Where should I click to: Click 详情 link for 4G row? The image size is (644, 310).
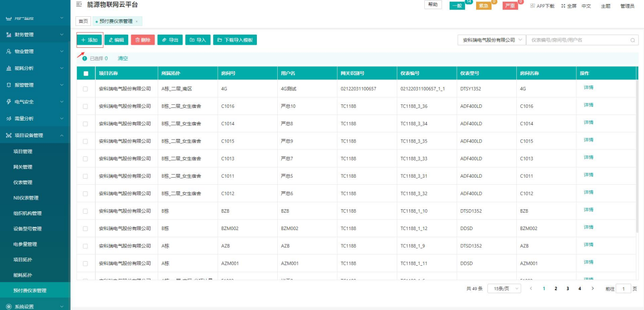pyautogui.click(x=588, y=88)
